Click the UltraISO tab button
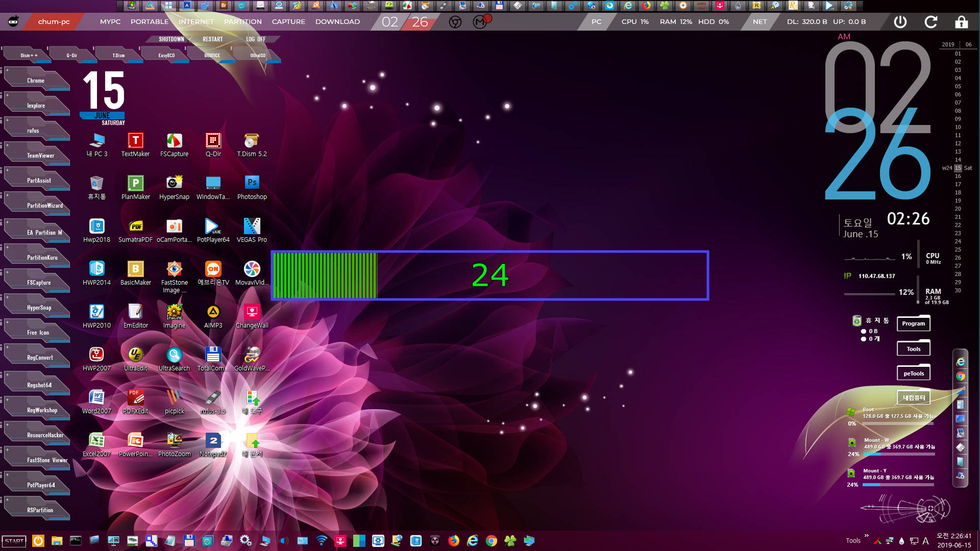 pos(258,55)
